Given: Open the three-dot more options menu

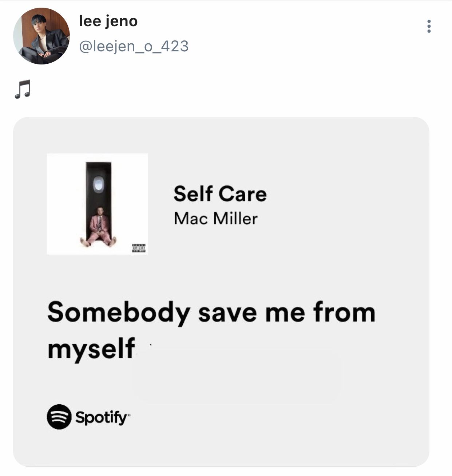Looking at the screenshot, I should (429, 27).
